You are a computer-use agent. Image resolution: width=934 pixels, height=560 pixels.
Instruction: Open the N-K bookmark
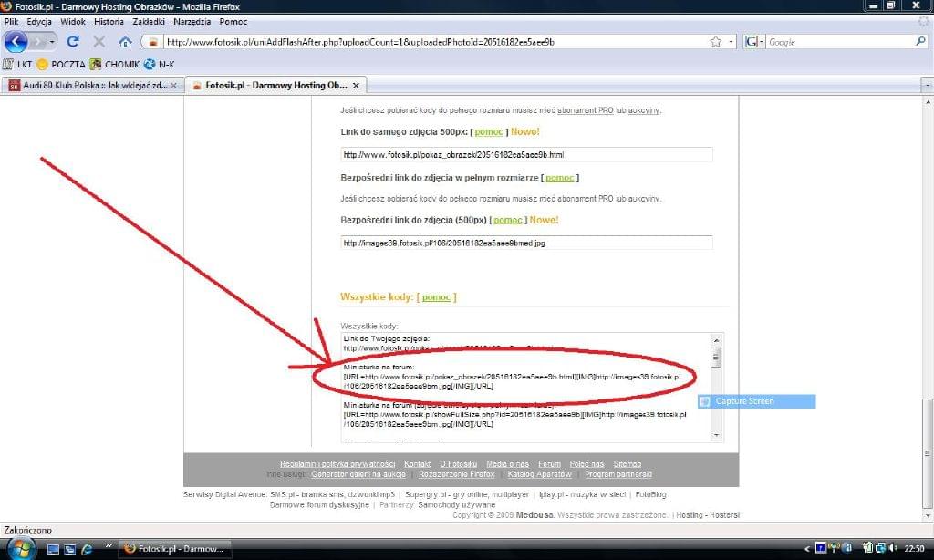[160, 64]
